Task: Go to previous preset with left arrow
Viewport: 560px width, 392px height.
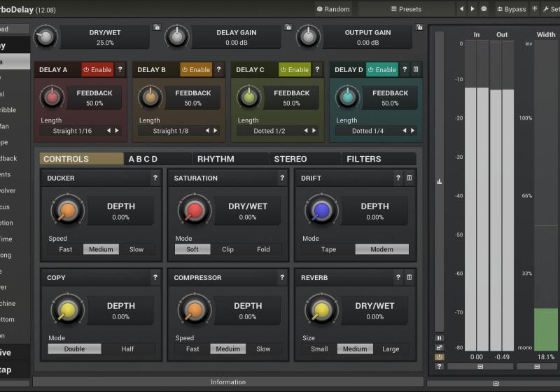Action: tap(461, 9)
